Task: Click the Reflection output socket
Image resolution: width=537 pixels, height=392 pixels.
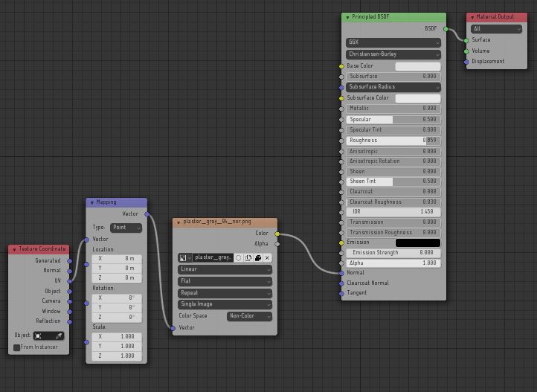Action: [x=69, y=322]
